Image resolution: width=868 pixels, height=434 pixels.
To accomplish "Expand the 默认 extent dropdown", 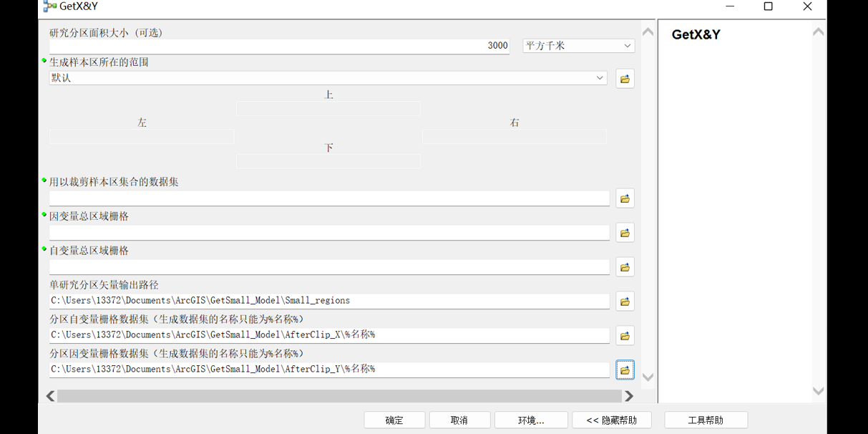I will click(x=600, y=78).
